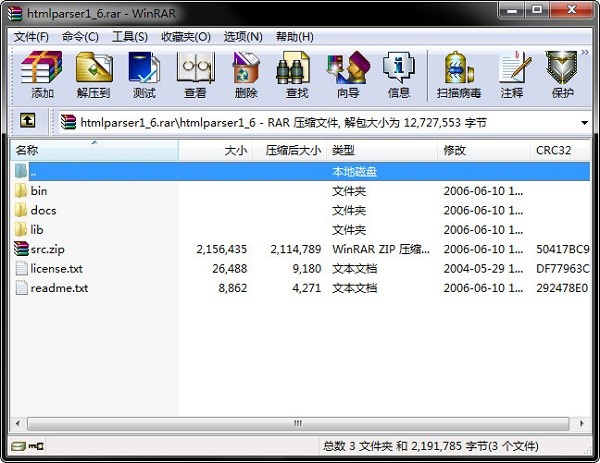Screen dimensions: 600x463
Task: Open the address bar path dropdown
Action: [x=584, y=123]
